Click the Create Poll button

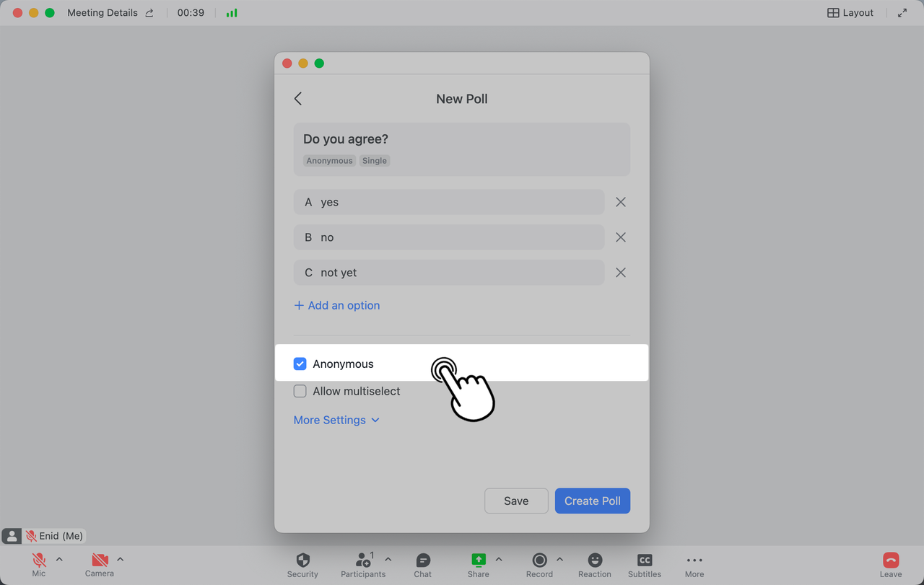(592, 501)
